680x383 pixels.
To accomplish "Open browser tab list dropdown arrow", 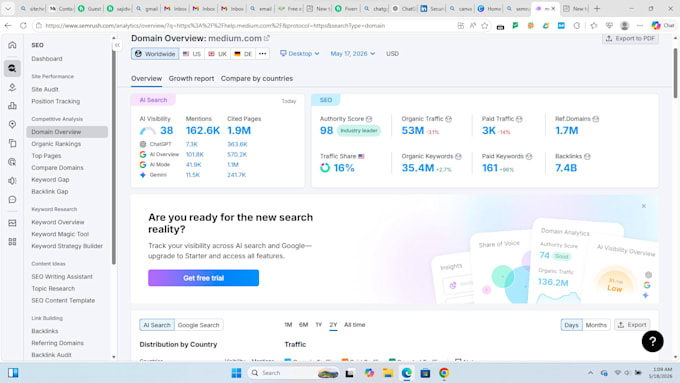I will coord(8,8).
